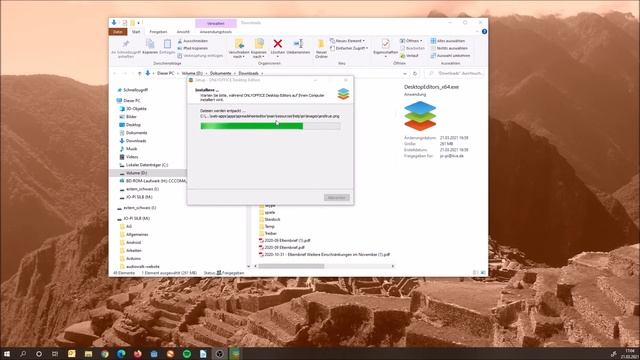
Task: Open the Quick Access Toolbar customize dropdown arrow
Action: point(139,23)
